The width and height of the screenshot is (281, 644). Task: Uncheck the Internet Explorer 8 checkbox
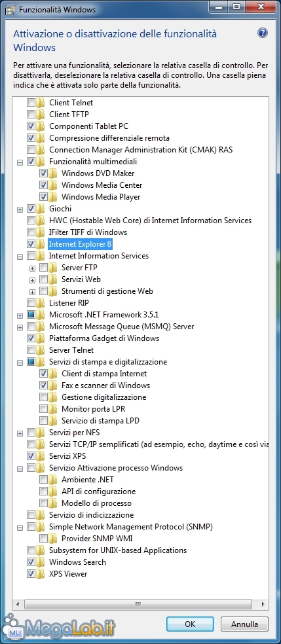(x=31, y=244)
